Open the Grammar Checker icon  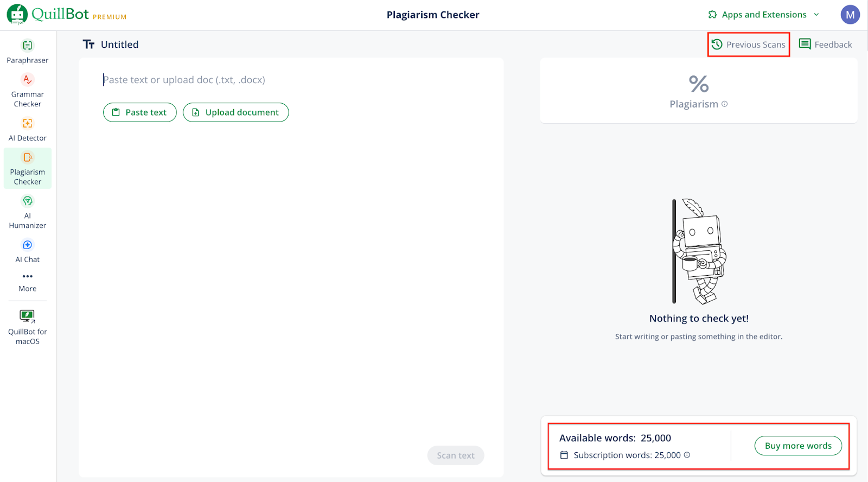(x=27, y=80)
